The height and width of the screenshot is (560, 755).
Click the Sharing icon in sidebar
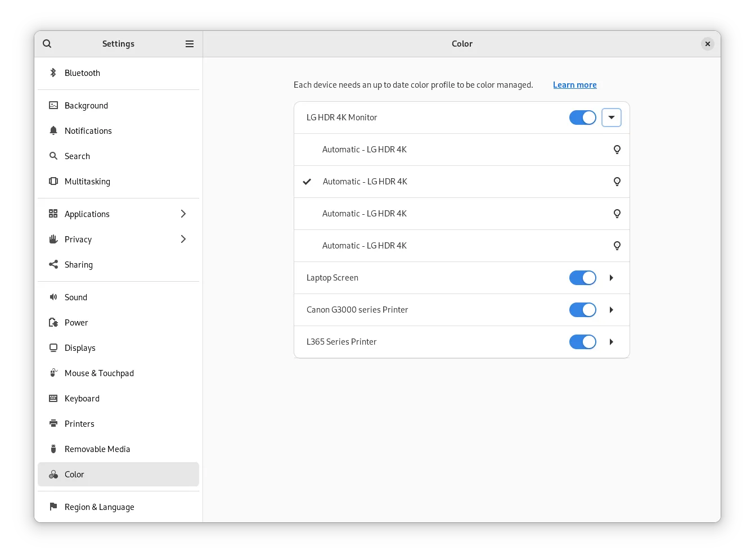tap(53, 264)
